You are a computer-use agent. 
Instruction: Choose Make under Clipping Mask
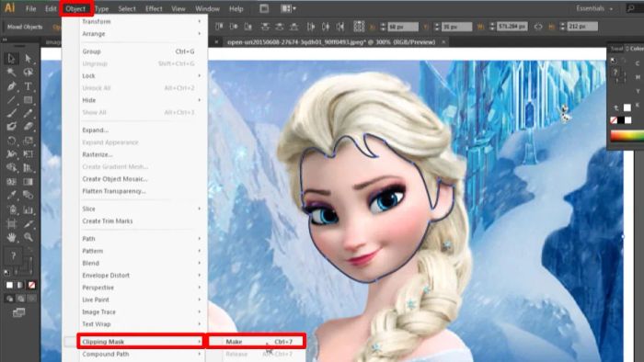point(256,342)
